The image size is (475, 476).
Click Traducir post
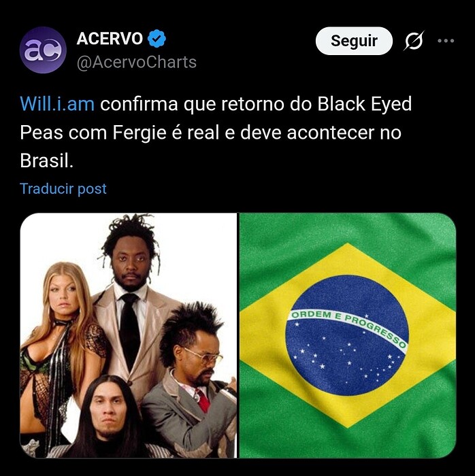coord(63,188)
